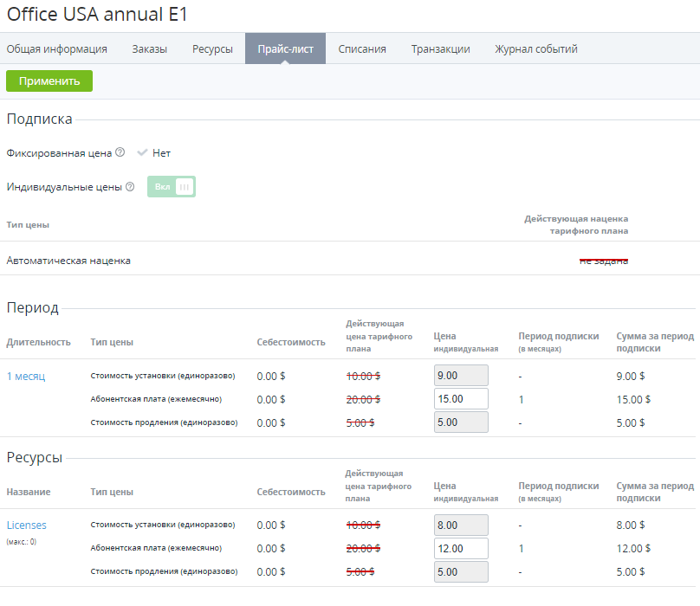Screen dimensions: 700x606
Task: Click period setup total 9.00 $
Action: [631, 377]
